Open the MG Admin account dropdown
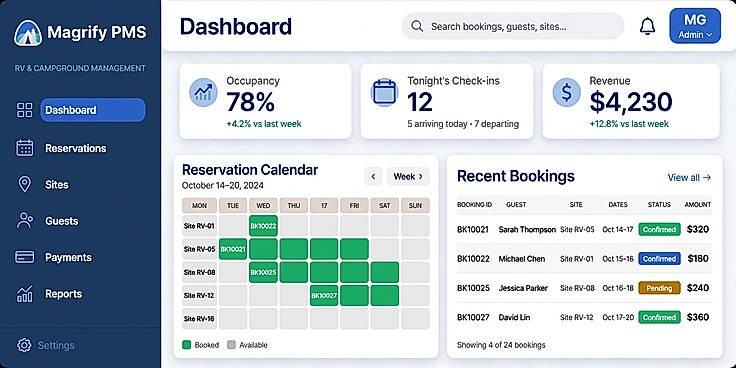 (695, 26)
